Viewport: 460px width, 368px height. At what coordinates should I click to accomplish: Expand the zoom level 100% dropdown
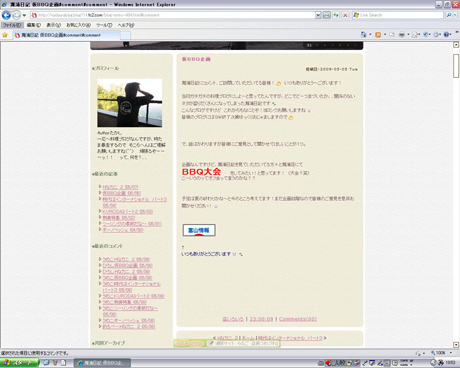tap(451, 353)
